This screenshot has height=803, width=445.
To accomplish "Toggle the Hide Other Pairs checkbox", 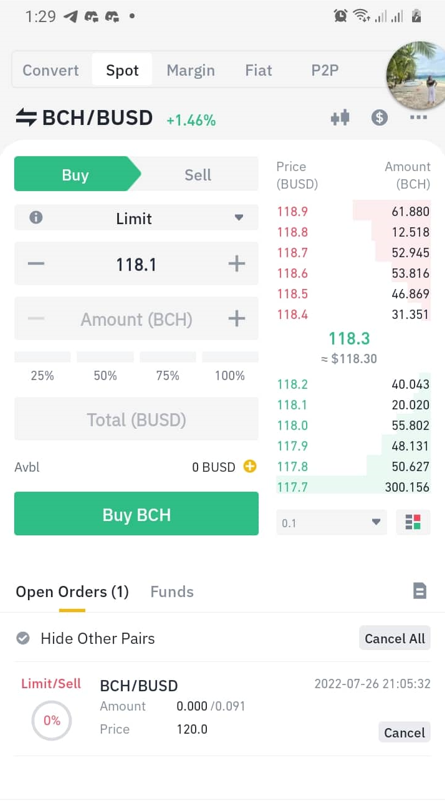I will coord(23,638).
